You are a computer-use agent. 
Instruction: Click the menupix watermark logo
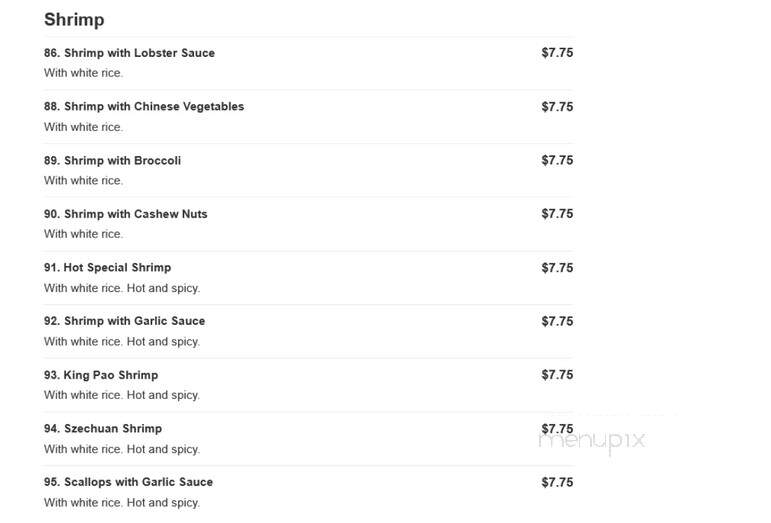point(592,441)
